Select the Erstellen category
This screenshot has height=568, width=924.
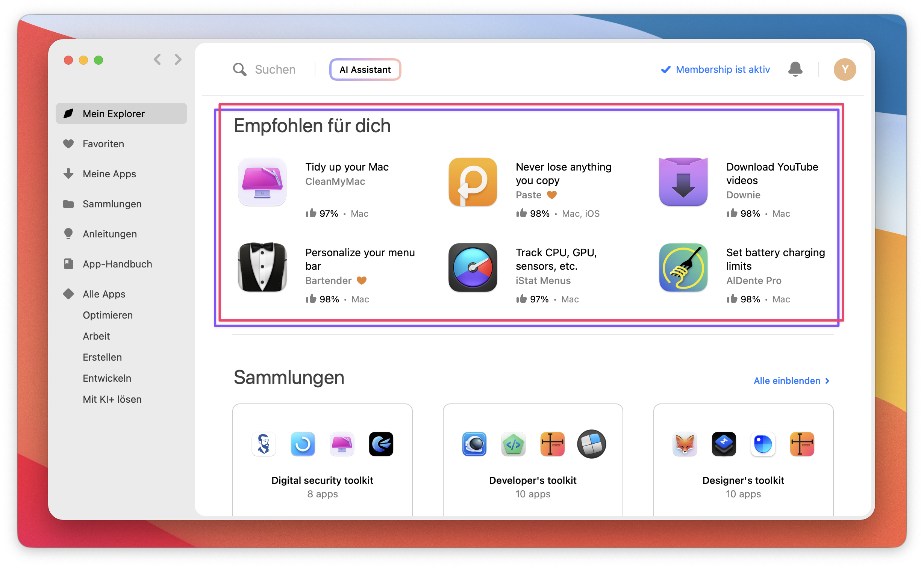coord(102,357)
